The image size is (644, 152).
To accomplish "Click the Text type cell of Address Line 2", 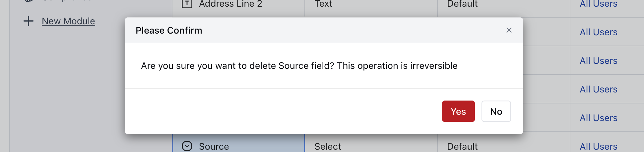I will tap(323, 4).
